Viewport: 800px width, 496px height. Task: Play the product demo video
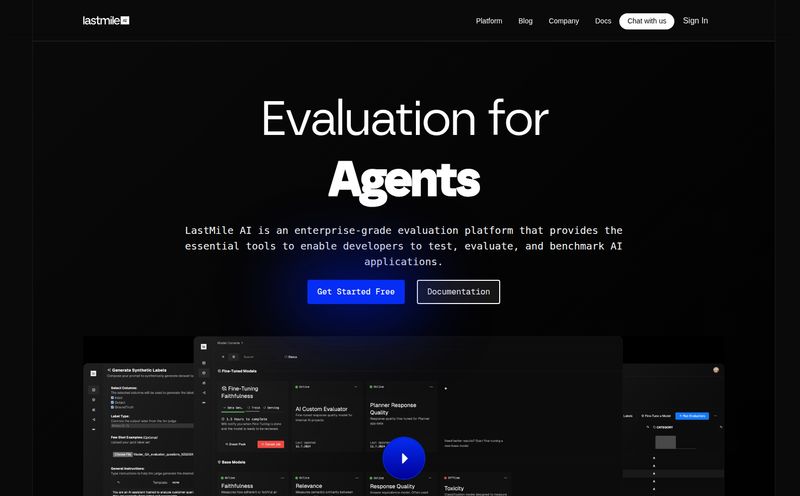tap(404, 458)
